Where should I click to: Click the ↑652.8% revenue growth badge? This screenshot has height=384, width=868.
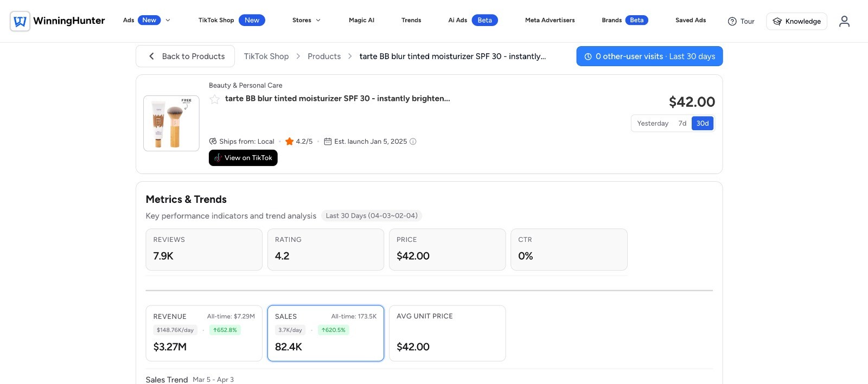(225, 330)
